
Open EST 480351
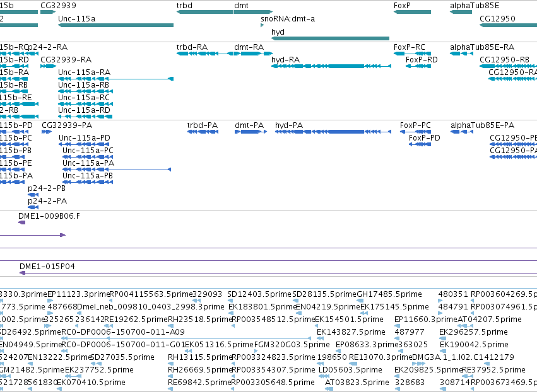point(453,294)
